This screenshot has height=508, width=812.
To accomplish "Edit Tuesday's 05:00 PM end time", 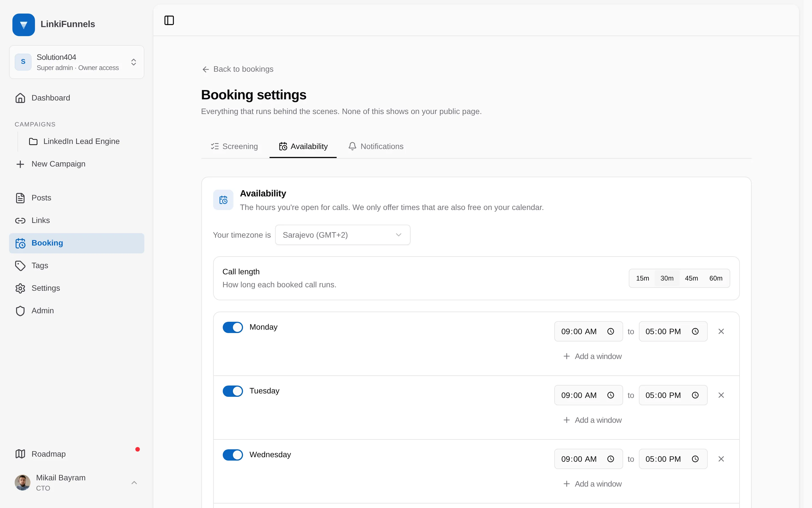I will (x=673, y=395).
